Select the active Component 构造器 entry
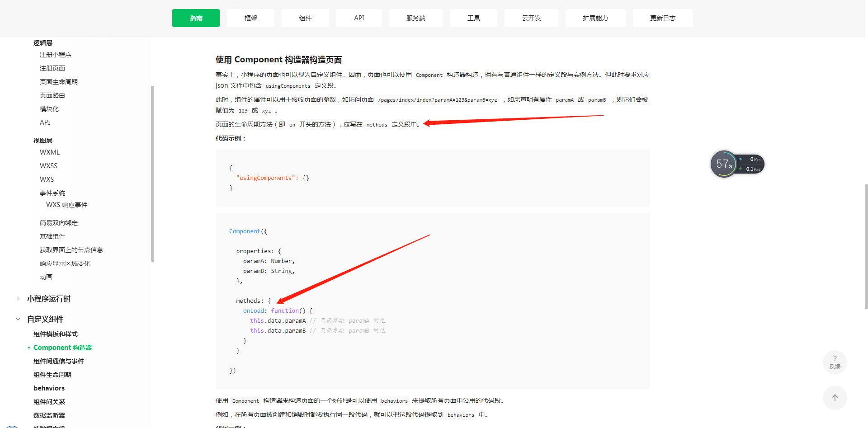This screenshot has height=428, width=868. pyautogui.click(x=62, y=348)
